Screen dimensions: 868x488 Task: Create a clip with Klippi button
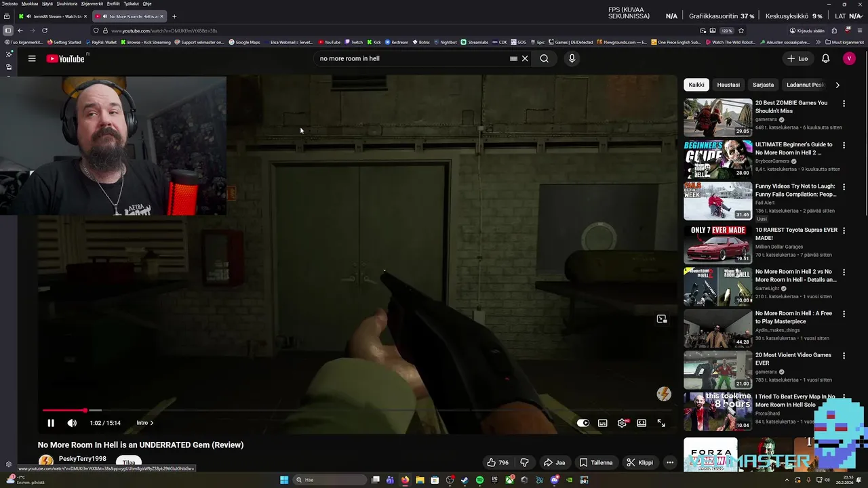(639, 463)
